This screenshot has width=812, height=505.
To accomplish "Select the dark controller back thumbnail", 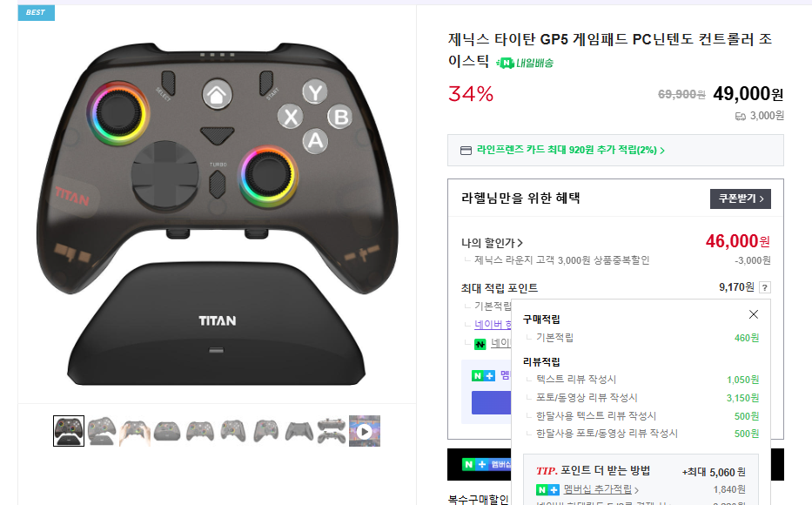I will point(299,431).
